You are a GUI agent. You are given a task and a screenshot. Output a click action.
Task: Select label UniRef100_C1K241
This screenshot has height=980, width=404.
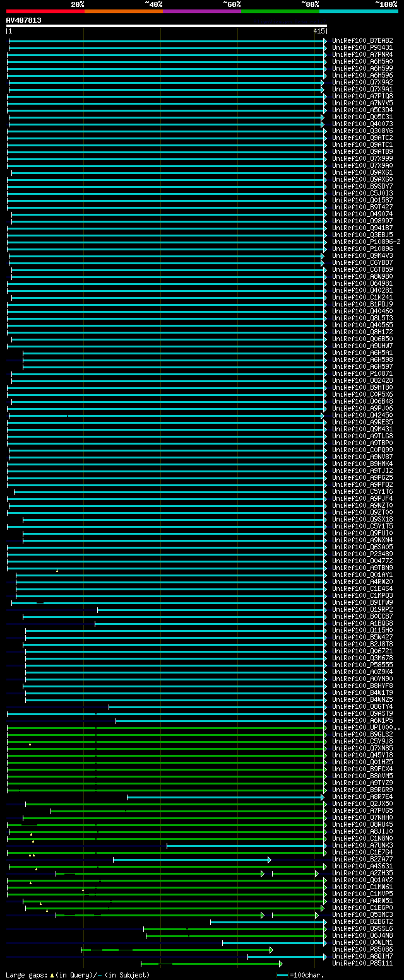[362, 297]
